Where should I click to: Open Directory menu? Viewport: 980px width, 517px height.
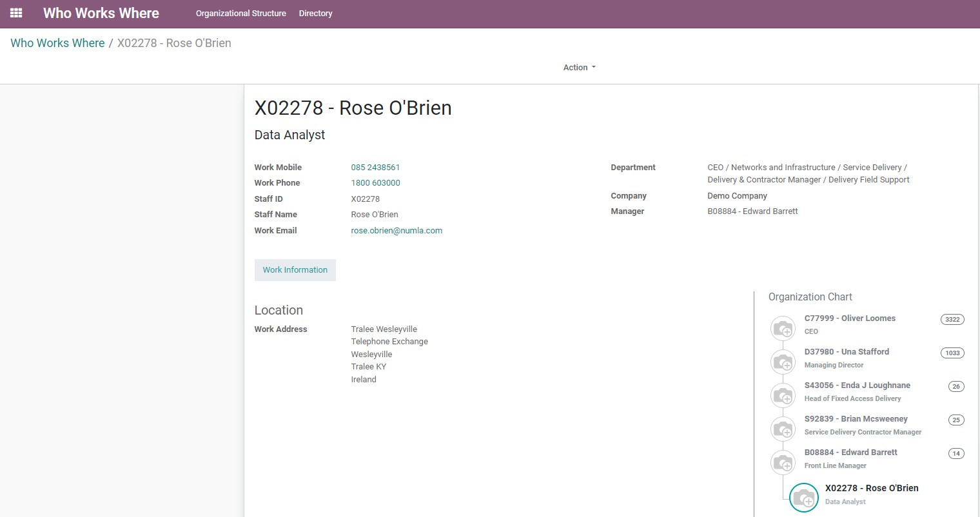[x=315, y=13]
